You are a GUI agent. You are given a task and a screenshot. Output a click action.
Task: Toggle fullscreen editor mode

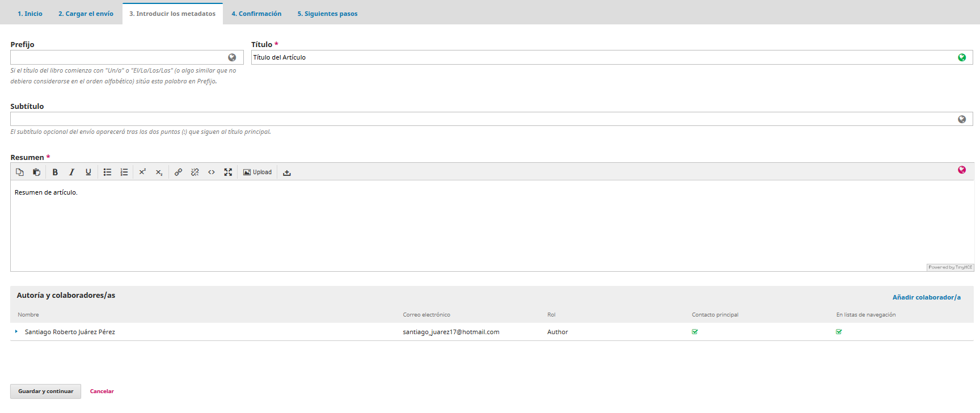point(228,172)
